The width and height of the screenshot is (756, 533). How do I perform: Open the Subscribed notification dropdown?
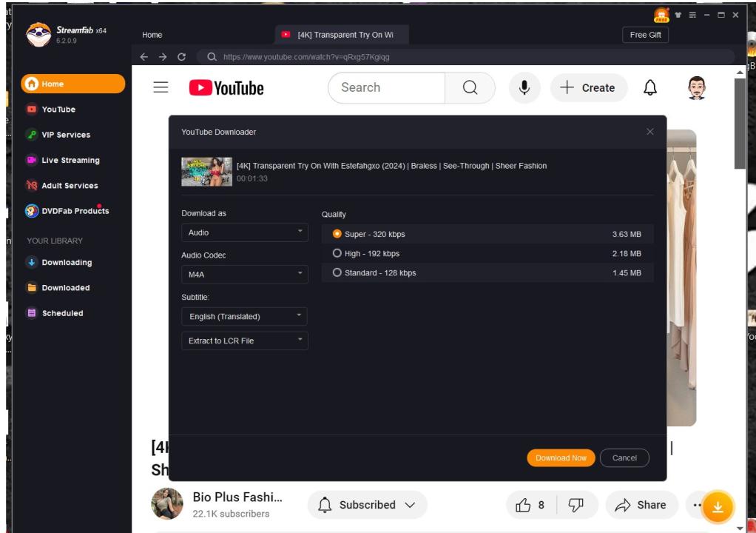(368, 505)
